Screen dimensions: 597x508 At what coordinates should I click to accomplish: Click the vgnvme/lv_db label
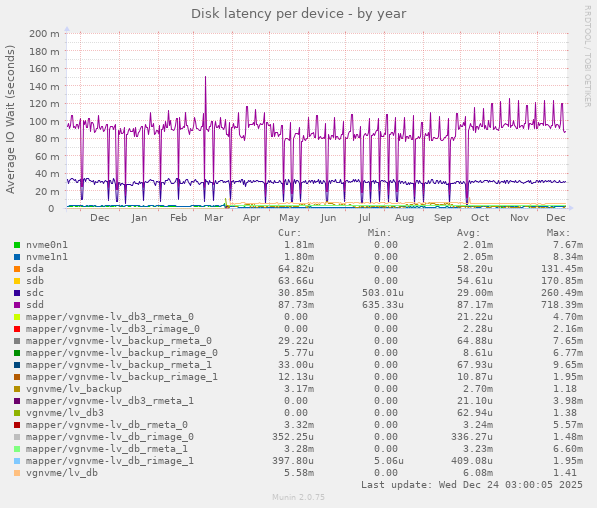click(62, 473)
